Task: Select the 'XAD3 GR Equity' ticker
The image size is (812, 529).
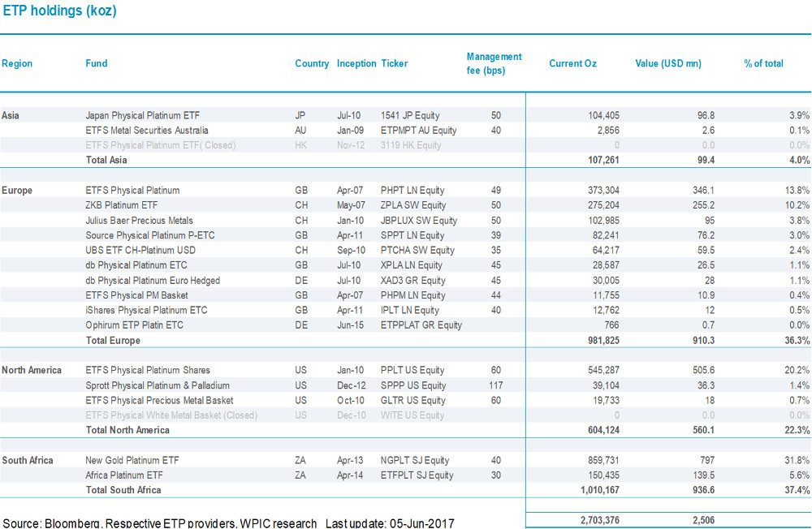Action: point(413,281)
